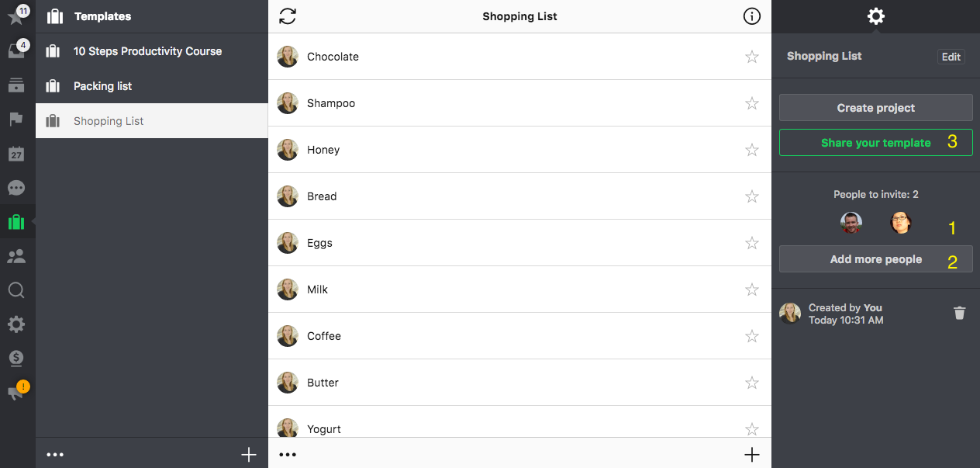The height and width of the screenshot is (468, 980).
Task: Click the Share your template button
Action: tap(876, 143)
